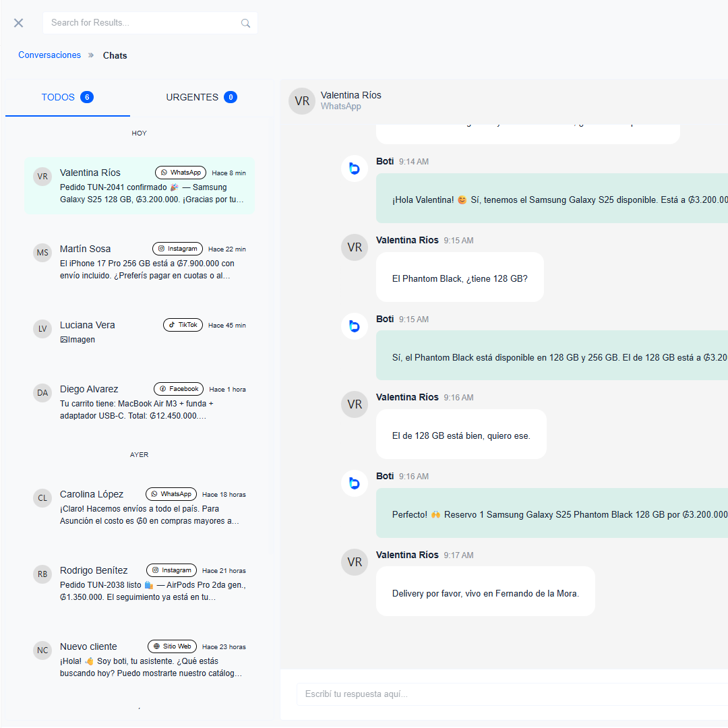Click 'Hace 8 min' timestamp on Valentina Ríos
This screenshot has width=728, height=728.
[x=229, y=173]
